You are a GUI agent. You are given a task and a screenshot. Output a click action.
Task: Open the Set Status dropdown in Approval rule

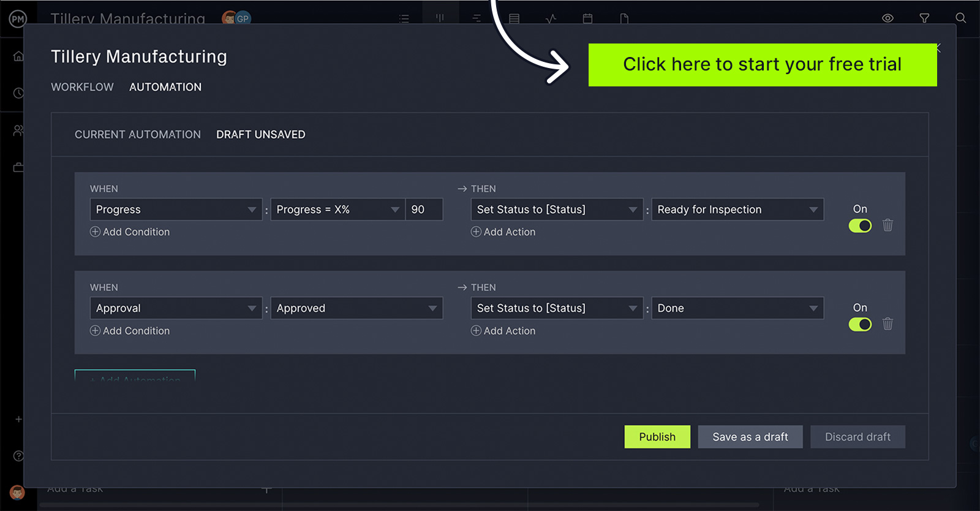pyautogui.click(x=557, y=308)
